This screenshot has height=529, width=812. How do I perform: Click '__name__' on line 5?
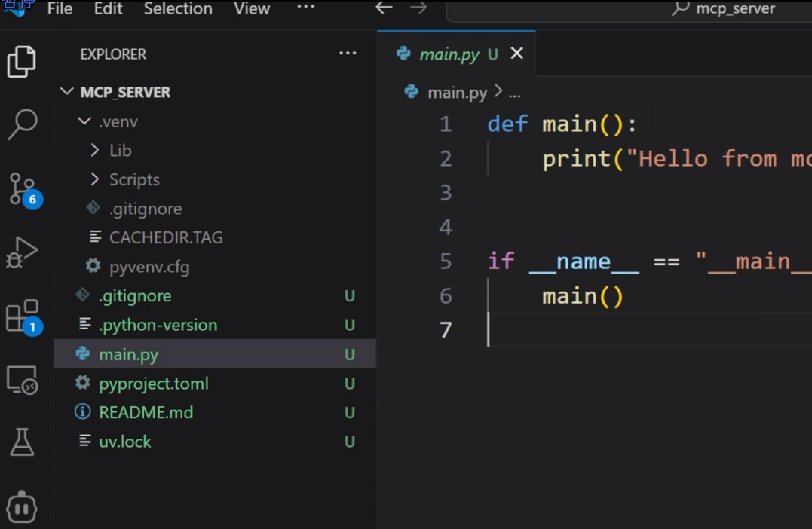click(584, 262)
